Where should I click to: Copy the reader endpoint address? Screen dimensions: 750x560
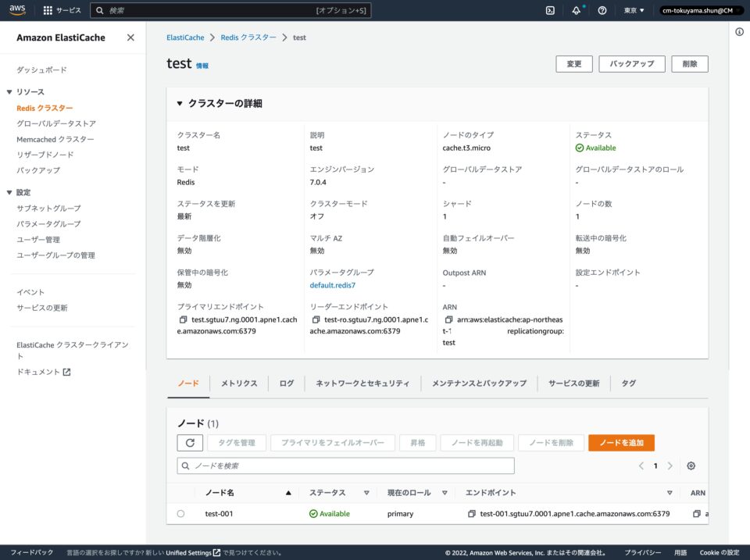pyautogui.click(x=316, y=319)
